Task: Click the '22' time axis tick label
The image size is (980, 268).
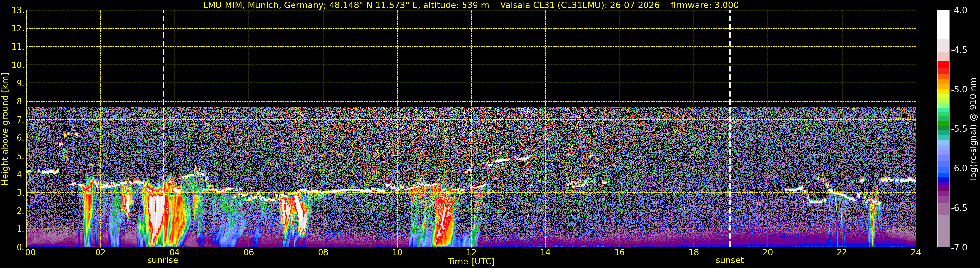Action: pyautogui.click(x=842, y=252)
